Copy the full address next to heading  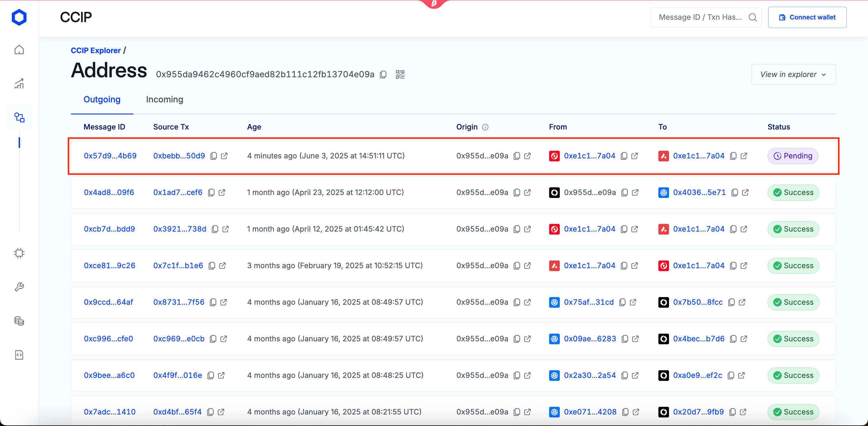point(383,74)
